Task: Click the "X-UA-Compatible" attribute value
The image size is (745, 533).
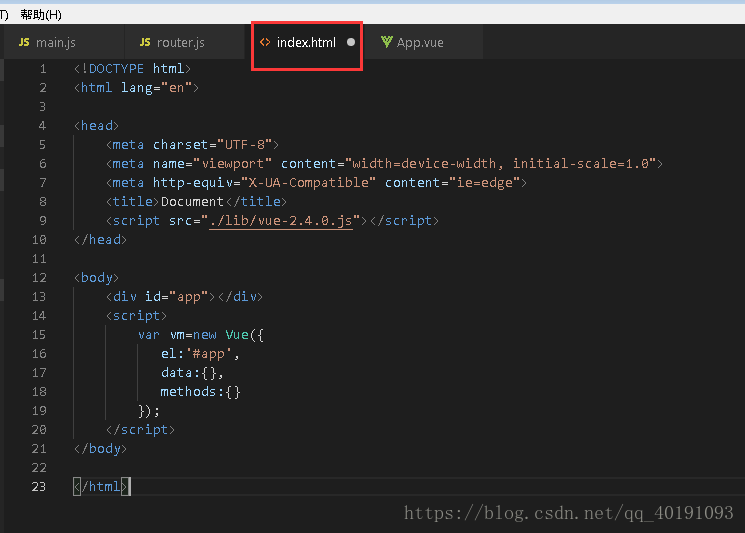Action: (308, 183)
